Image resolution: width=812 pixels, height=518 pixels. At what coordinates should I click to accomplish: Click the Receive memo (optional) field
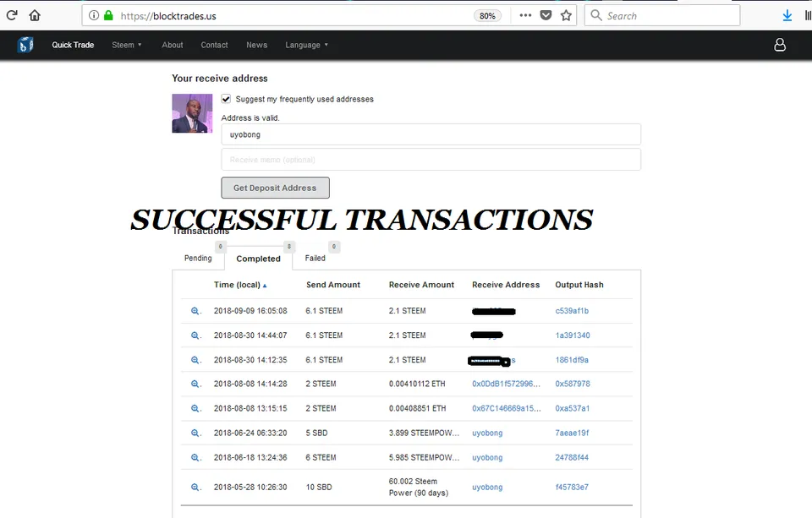pos(431,160)
